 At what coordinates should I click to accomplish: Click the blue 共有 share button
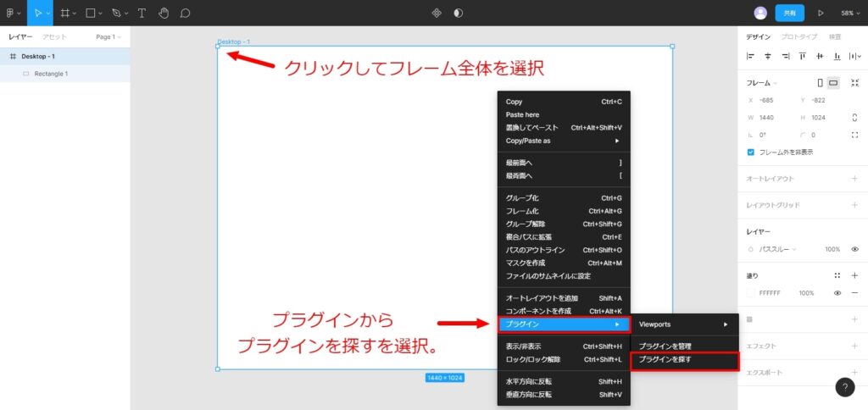(789, 13)
